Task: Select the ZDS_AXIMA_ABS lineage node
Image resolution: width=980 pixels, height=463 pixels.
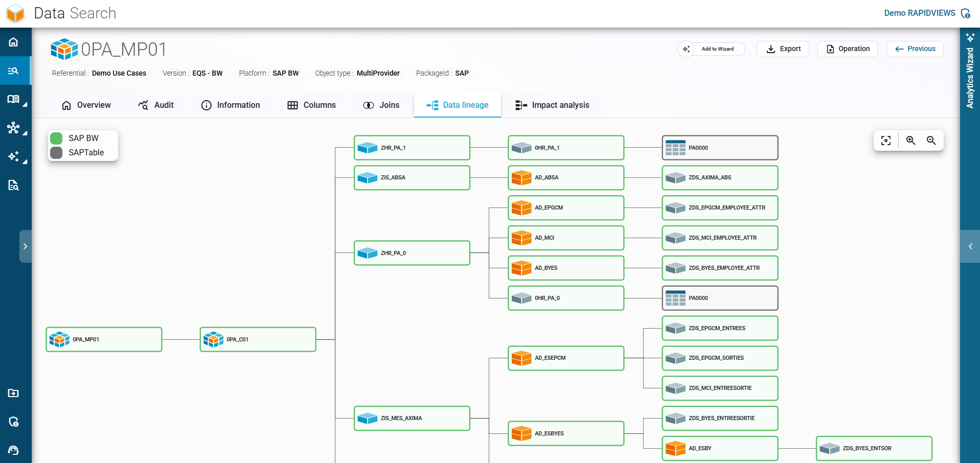Action: click(720, 178)
